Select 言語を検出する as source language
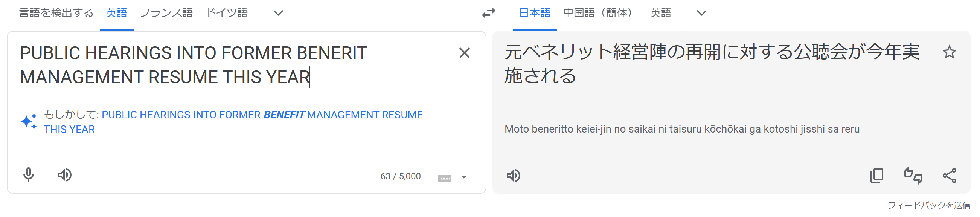 tap(56, 13)
